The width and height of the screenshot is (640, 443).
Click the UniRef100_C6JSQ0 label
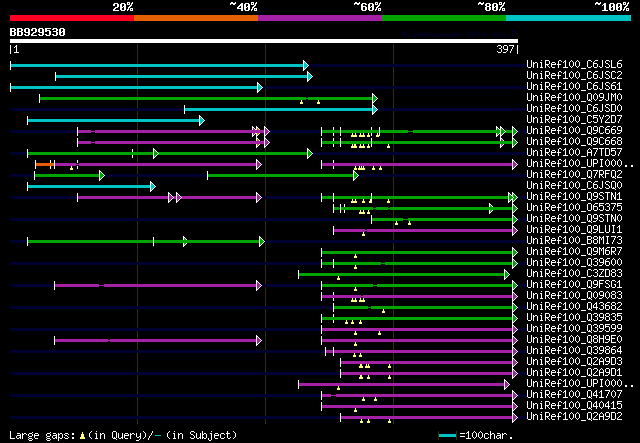coord(574,185)
